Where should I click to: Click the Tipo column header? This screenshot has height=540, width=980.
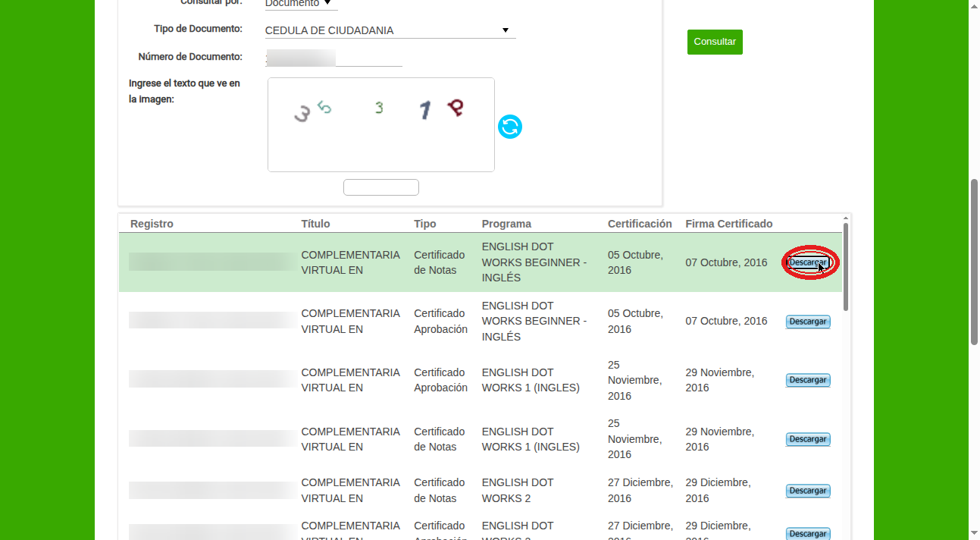coord(425,224)
